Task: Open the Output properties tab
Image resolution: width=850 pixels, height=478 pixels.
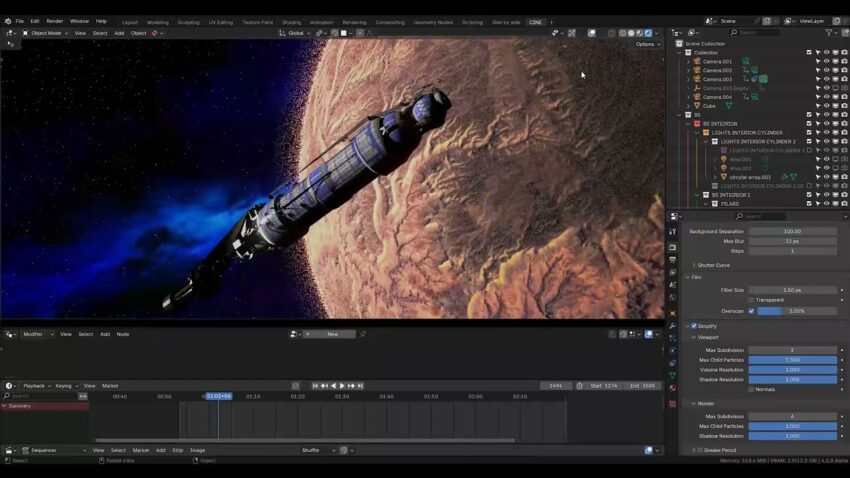Action: pyautogui.click(x=673, y=260)
